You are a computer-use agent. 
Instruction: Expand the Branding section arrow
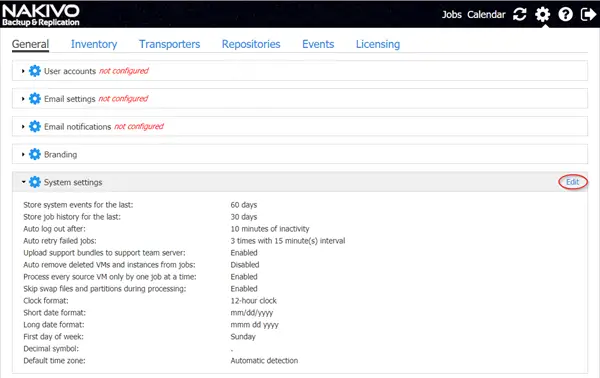[23, 155]
